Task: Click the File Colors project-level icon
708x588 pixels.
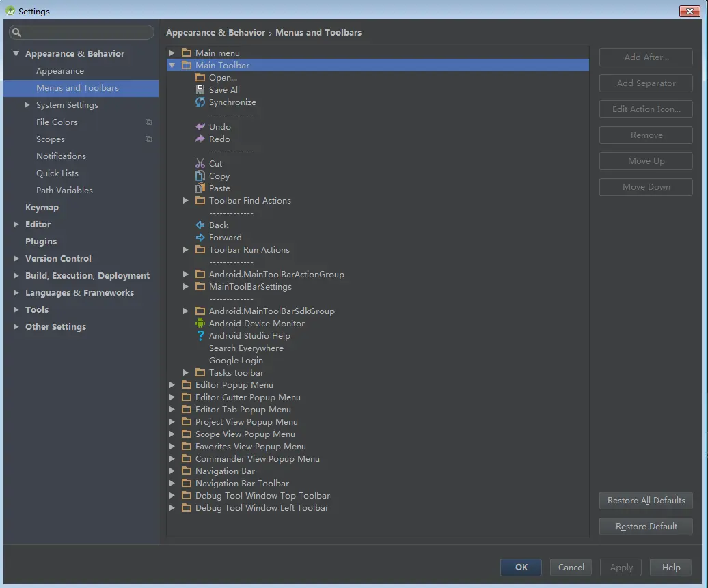Action: (x=148, y=122)
